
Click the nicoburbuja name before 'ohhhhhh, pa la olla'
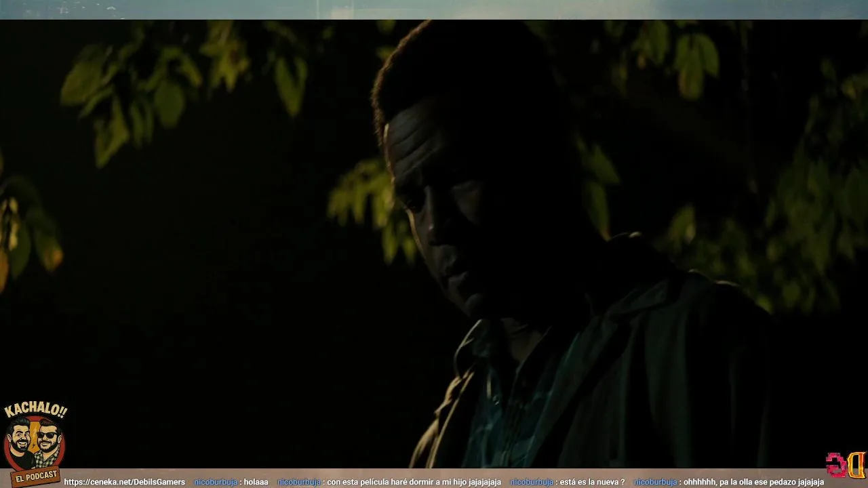click(x=655, y=482)
